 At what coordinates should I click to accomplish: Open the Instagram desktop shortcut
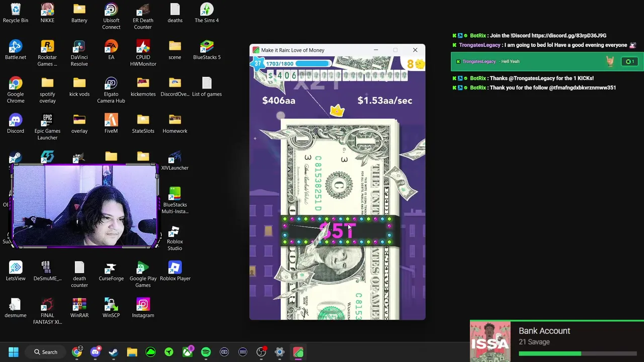coord(143,308)
